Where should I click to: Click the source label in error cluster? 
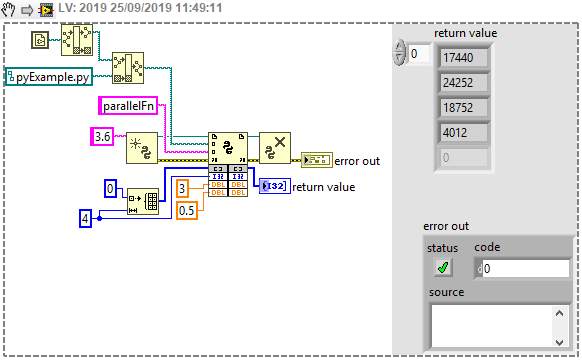(447, 292)
